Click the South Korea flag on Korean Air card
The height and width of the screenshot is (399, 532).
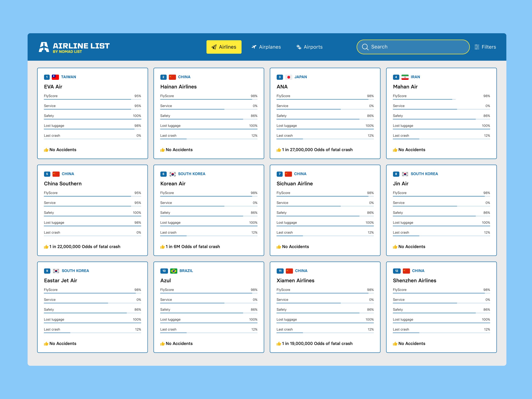click(x=172, y=174)
